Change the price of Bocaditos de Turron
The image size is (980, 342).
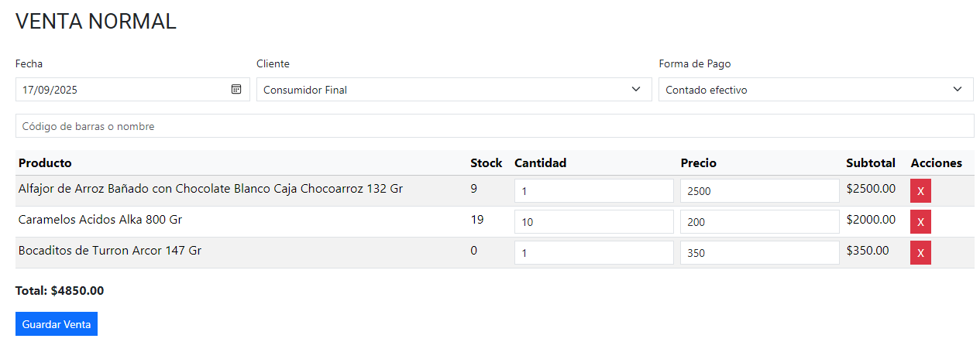coord(759,253)
